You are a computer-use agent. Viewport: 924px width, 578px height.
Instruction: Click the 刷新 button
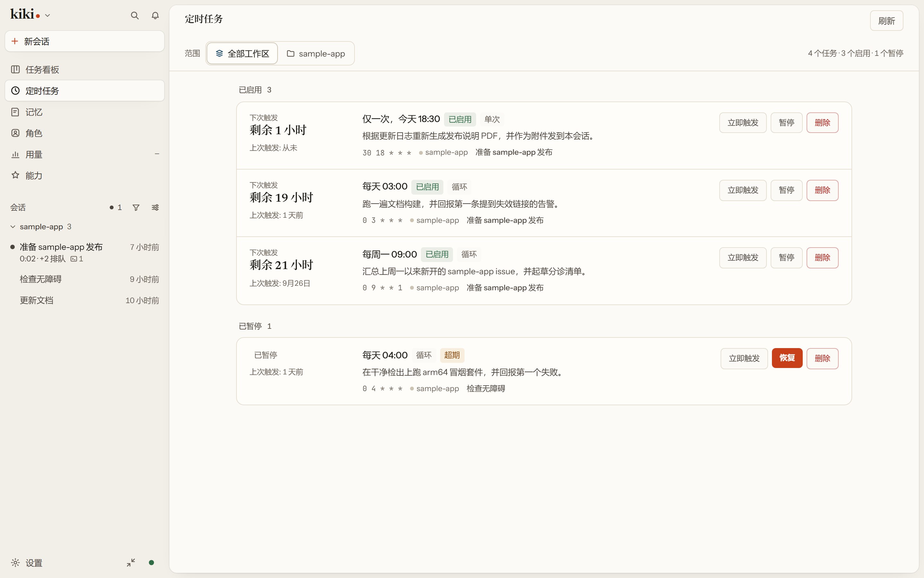tap(886, 21)
